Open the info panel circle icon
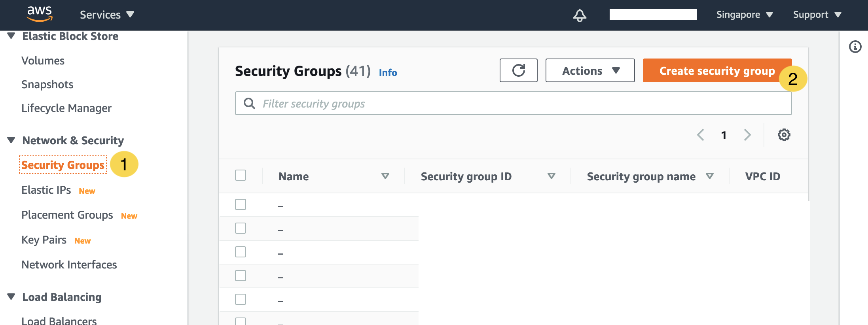Screen dimensions: 868x325 pyautogui.click(x=855, y=47)
